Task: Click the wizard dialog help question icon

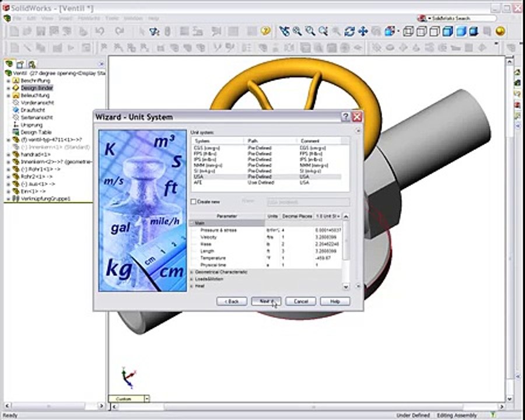Action: (x=345, y=117)
